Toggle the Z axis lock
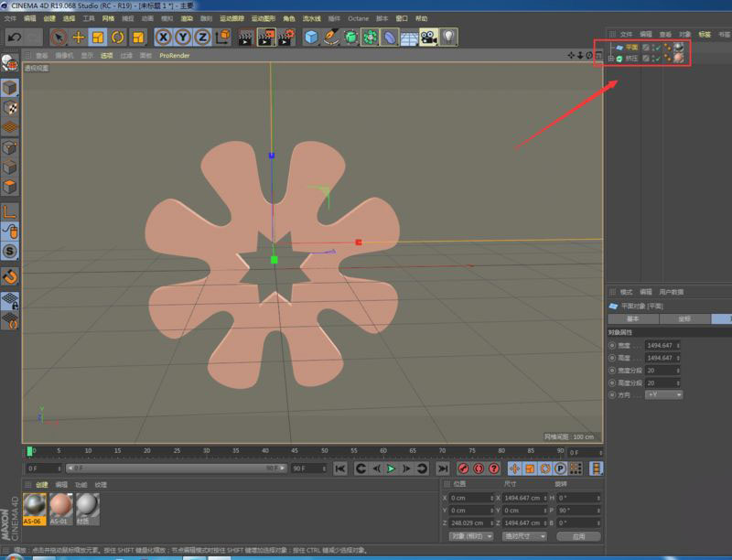732x560 pixels. click(x=202, y=37)
